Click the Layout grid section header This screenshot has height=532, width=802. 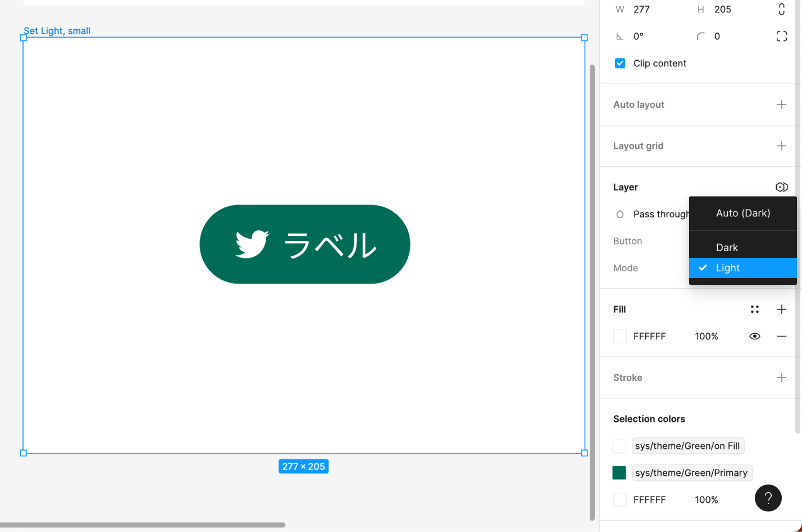639,146
